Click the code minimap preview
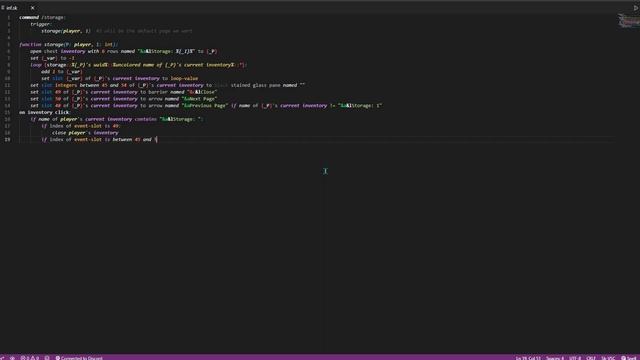640x360 pixels. 629,20
